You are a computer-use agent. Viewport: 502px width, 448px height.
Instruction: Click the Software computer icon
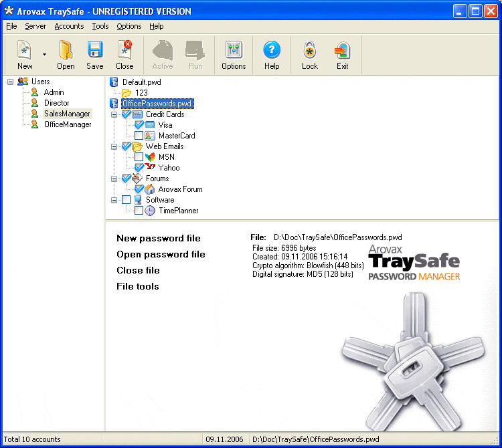(x=138, y=199)
